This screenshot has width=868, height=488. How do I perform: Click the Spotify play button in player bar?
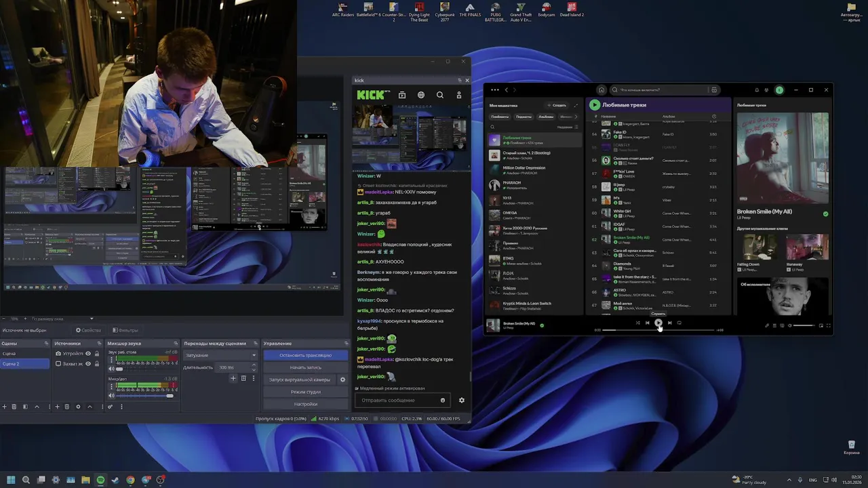(x=658, y=323)
